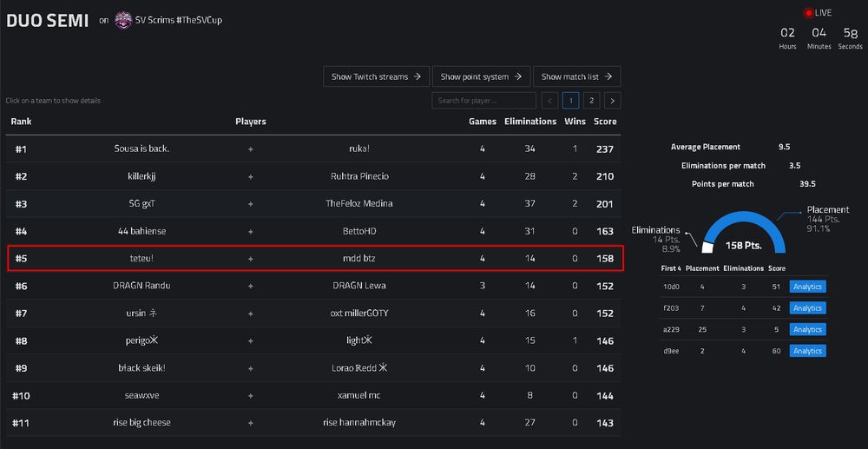The image size is (868, 449).
Task: Go to next page arrow
Action: (x=612, y=101)
